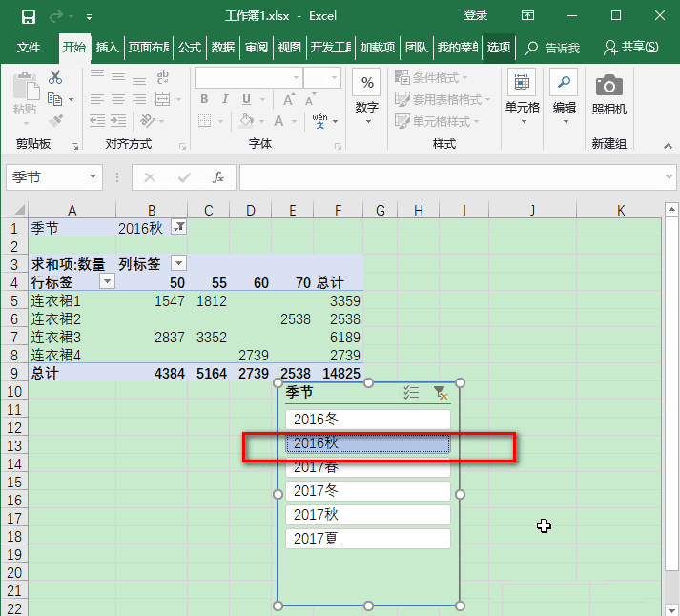Click the fill color paint bucket

tap(247, 121)
